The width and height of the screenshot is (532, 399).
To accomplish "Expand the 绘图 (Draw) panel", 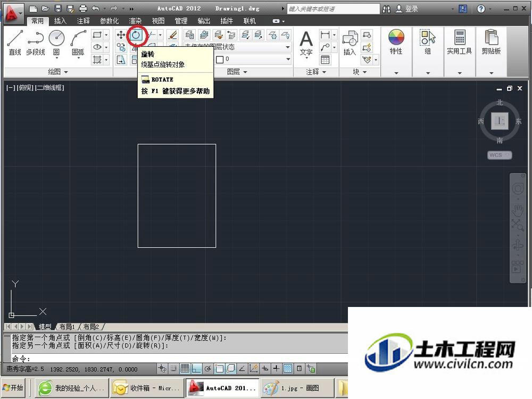I will pyautogui.click(x=57, y=72).
